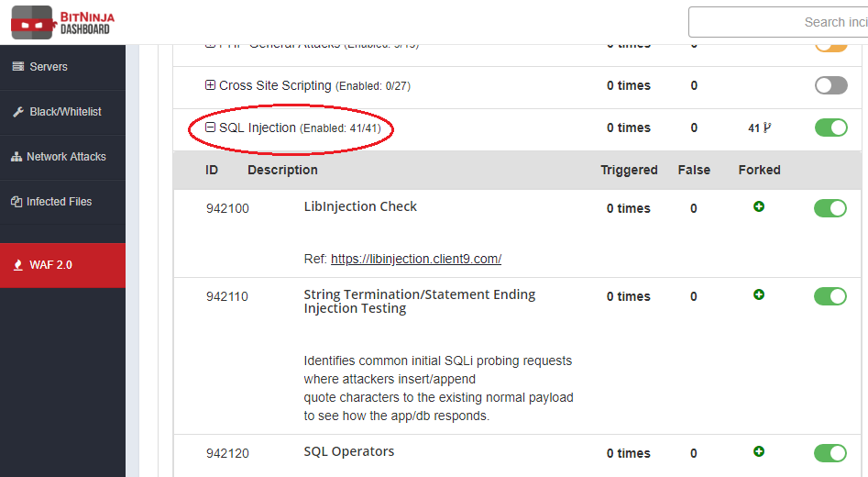Viewport: 868px width, 477px height.
Task: Open the Servers menu item
Action: point(49,67)
